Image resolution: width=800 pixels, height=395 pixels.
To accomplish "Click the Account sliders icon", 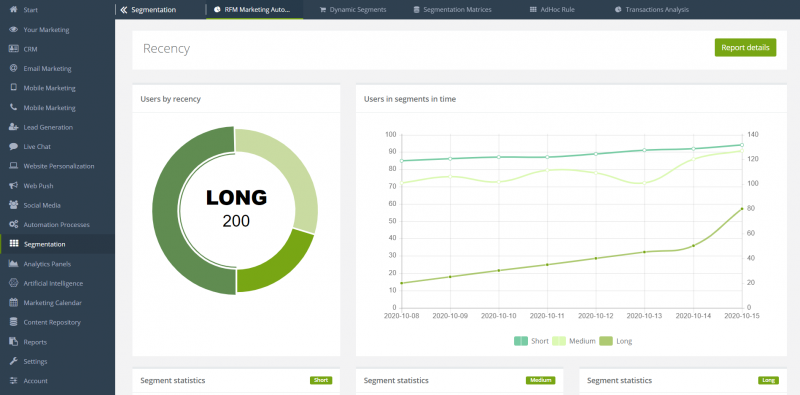I will (14, 381).
